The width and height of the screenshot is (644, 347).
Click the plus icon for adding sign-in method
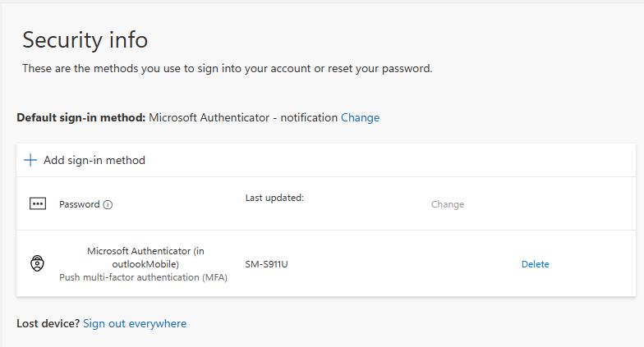click(x=30, y=160)
